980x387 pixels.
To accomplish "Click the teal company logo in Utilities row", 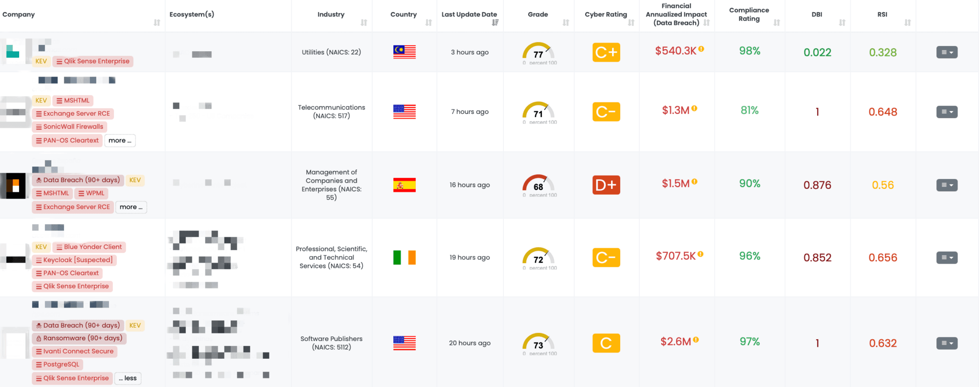I will click(x=12, y=50).
